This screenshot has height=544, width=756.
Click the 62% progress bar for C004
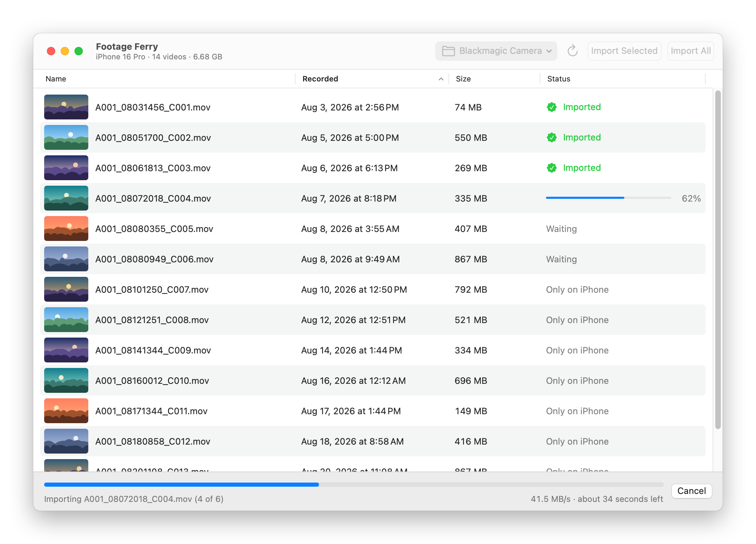608,198
